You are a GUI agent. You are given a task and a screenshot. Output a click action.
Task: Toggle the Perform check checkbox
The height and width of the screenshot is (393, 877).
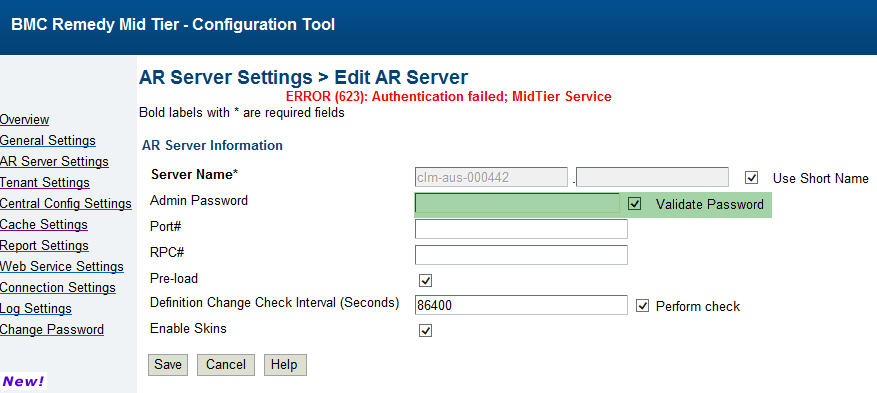tap(643, 306)
